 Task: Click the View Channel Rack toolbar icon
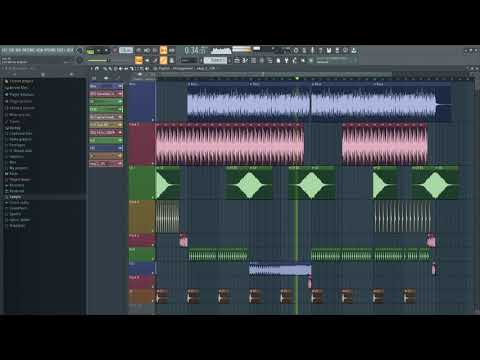253,60
